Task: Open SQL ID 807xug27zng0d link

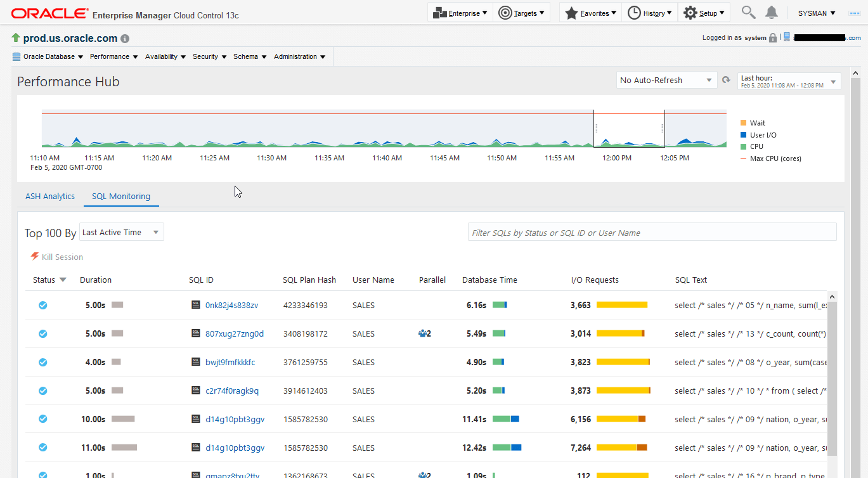Action: coord(235,333)
